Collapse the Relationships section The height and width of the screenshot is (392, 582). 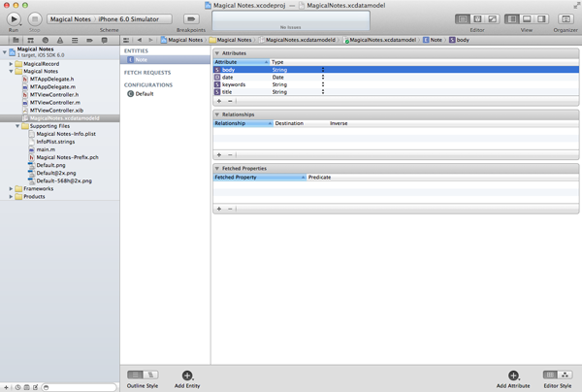[217, 114]
